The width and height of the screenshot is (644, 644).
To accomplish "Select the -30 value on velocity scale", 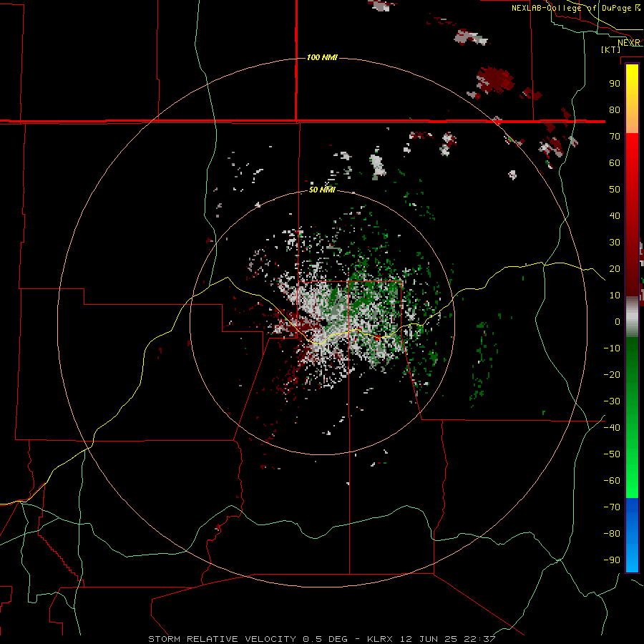I will coord(612,401).
